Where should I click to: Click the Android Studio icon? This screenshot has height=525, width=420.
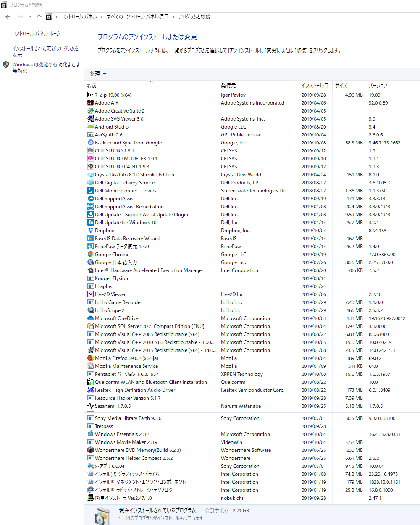point(90,127)
